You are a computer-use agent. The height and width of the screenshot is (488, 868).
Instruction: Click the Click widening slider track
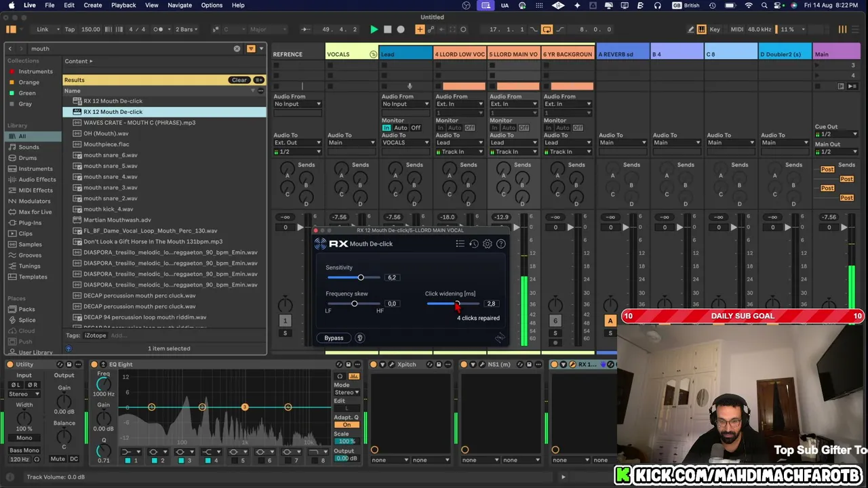coord(453,304)
